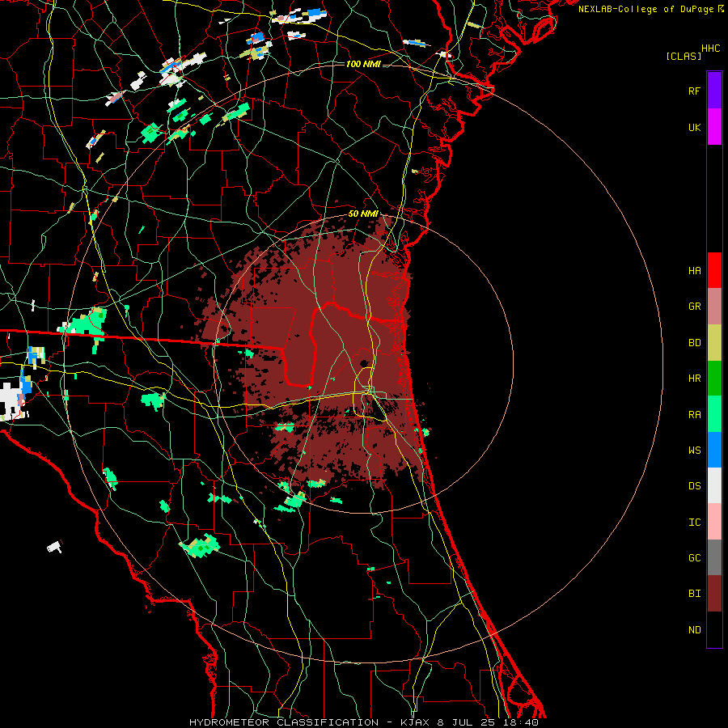Viewport: 728px width, 728px height.
Task: Click the HA red legend swatch
Action: [x=714, y=270]
